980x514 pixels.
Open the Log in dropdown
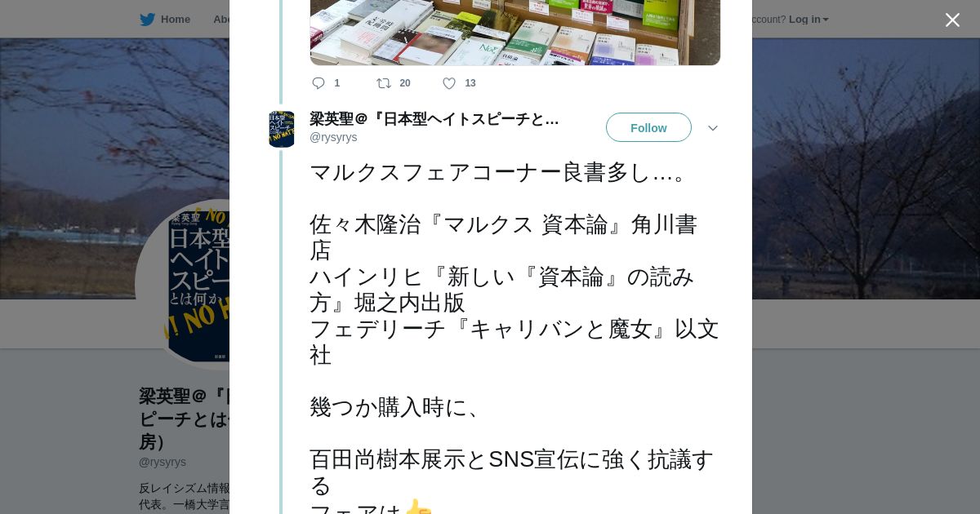[x=808, y=20]
